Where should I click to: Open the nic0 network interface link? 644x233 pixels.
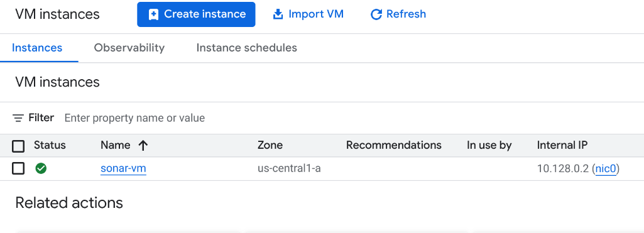pos(606,168)
